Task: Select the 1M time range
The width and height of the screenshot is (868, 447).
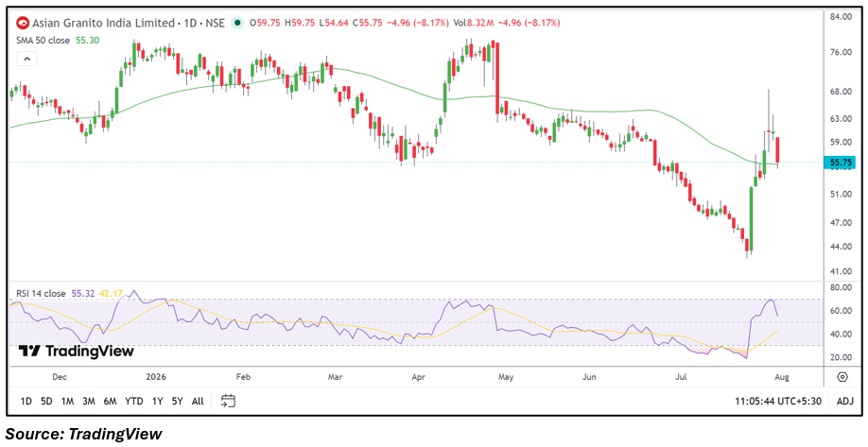Action: (67, 401)
